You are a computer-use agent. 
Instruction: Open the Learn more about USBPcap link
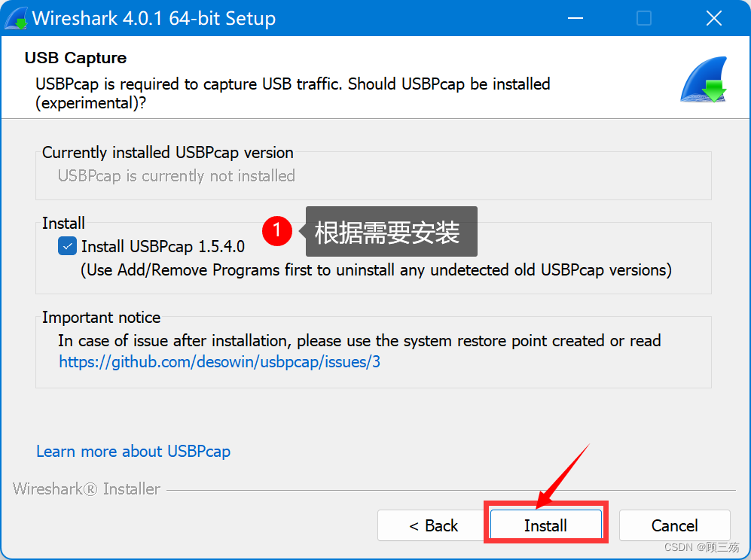[133, 452]
